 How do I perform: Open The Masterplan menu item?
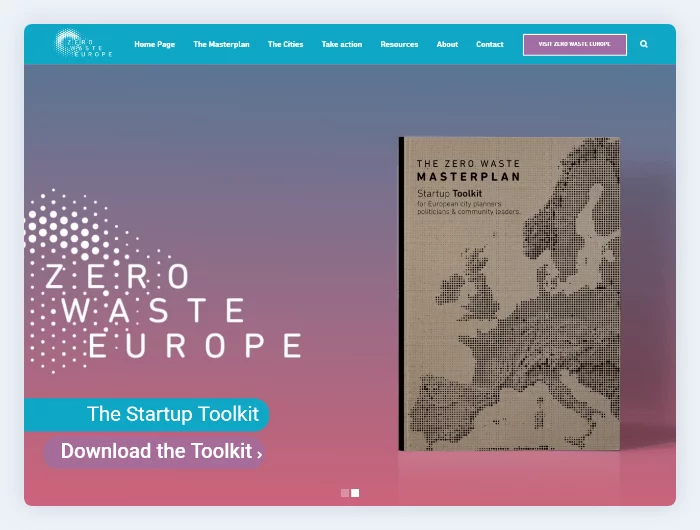(221, 44)
